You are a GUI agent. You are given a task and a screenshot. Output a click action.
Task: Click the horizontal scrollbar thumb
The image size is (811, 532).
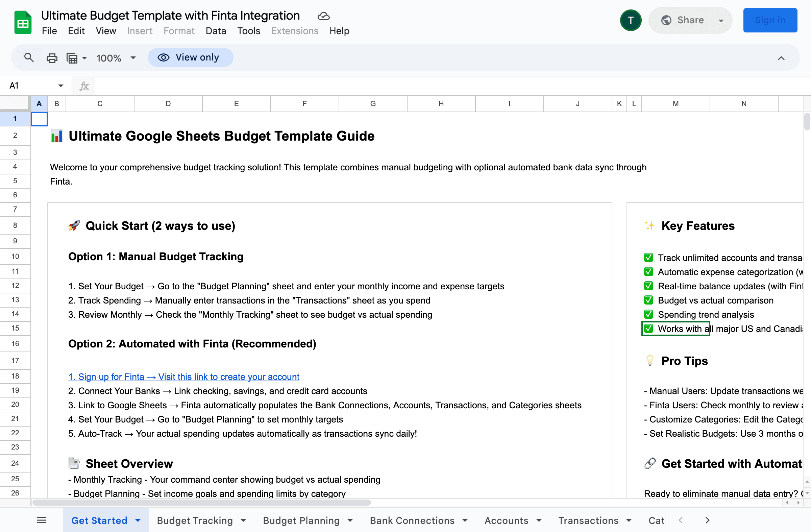(201, 502)
